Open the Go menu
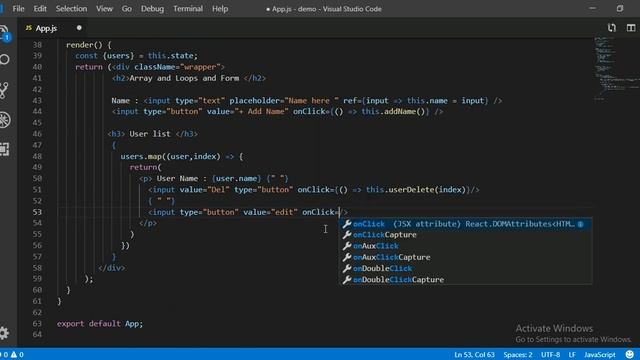The height and width of the screenshot is (360, 640). [x=127, y=9]
